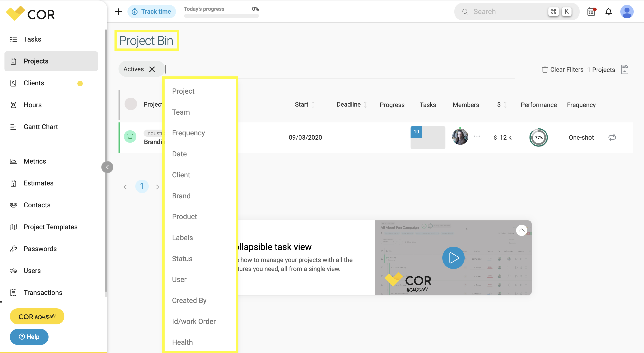644x353 pixels.
Task: Remove the Actives filter chip
Action: [x=152, y=69]
